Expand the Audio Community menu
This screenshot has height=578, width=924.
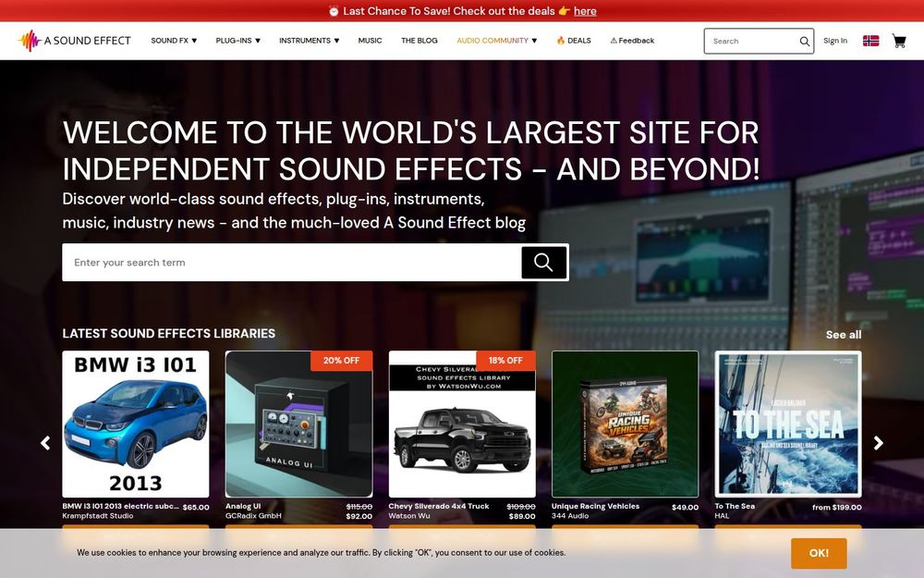[x=497, y=41]
